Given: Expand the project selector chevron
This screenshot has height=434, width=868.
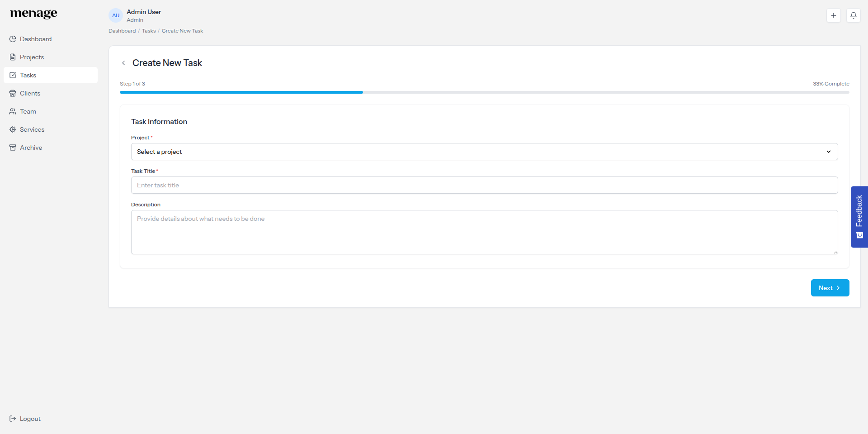Looking at the screenshot, I should [829, 152].
